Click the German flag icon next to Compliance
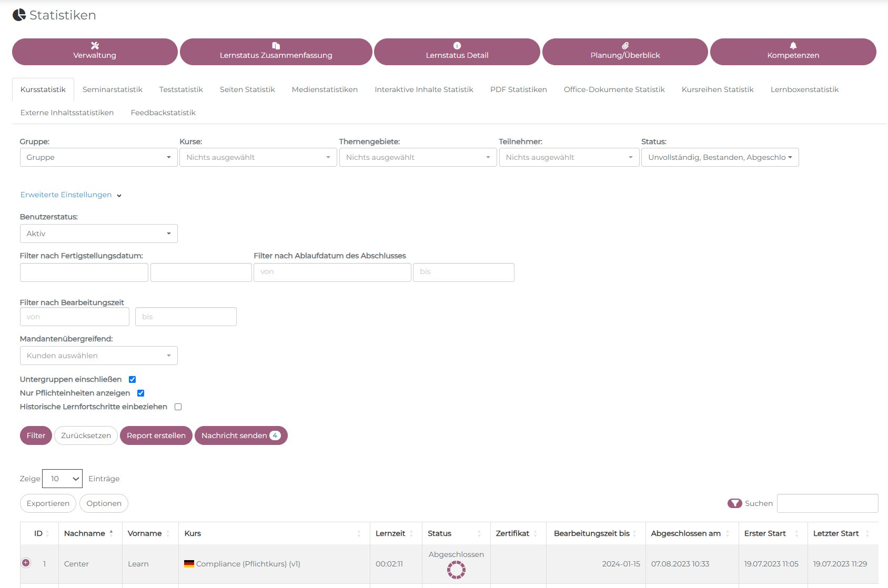The height and width of the screenshot is (588, 888). pyautogui.click(x=189, y=564)
